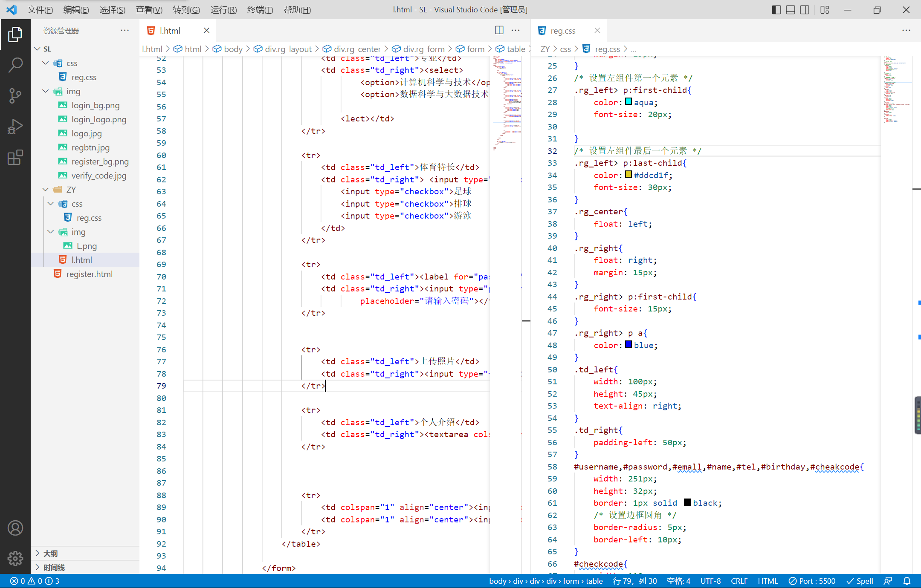Open notifications bell in status bar
This screenshot has width=921, height=588.
[907, 581]
